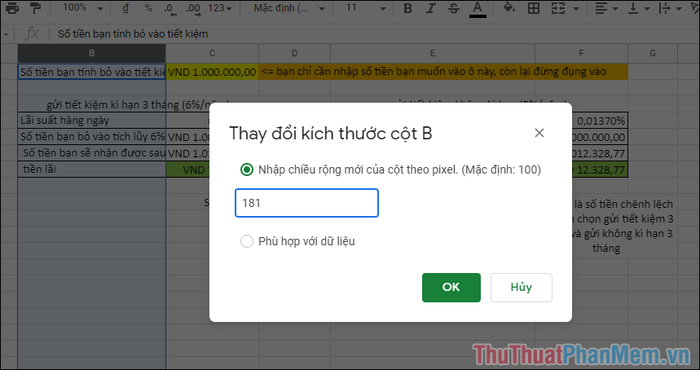
Task: Select column D header
Action: (x=294, y=53)
